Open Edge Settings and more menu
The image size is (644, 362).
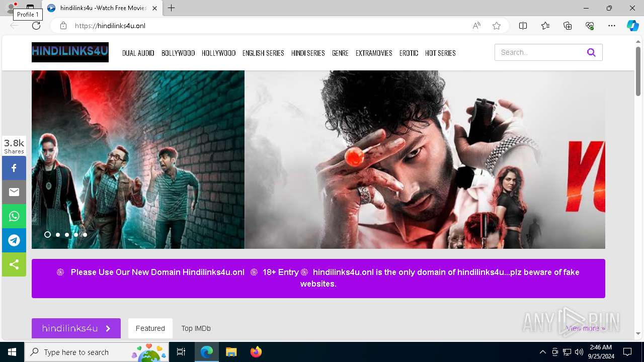pos(612,26)
